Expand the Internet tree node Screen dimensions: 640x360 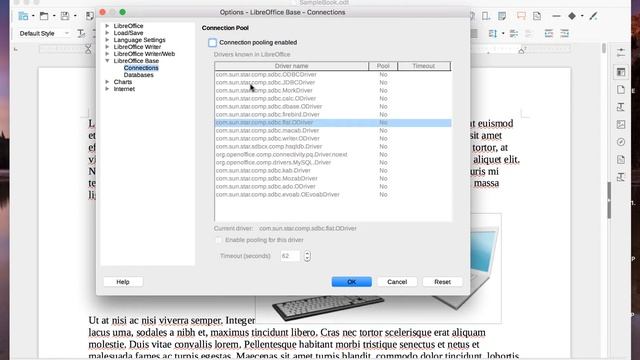point(107,89)
